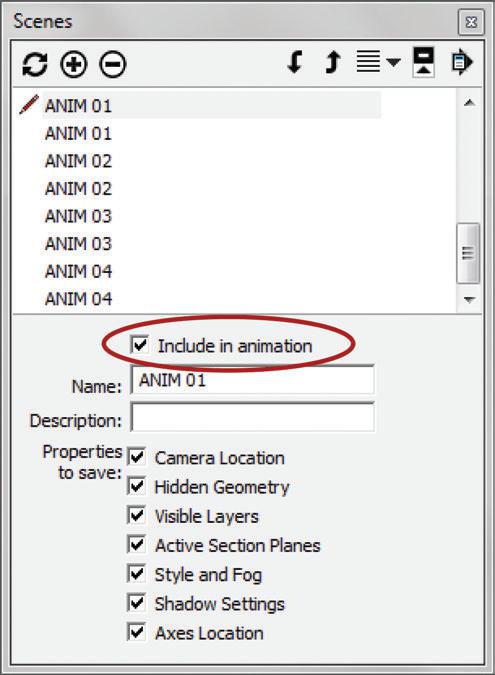The width and height of the screenshot is (495, 675).
Task: Toggle the Style and Fog checkbox
Action: pos(136,573)
